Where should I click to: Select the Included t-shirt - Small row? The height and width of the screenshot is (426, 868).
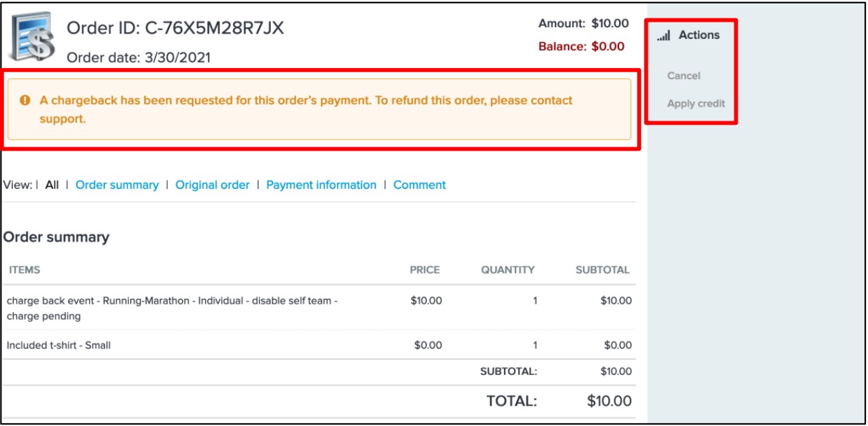coord(318,345)
